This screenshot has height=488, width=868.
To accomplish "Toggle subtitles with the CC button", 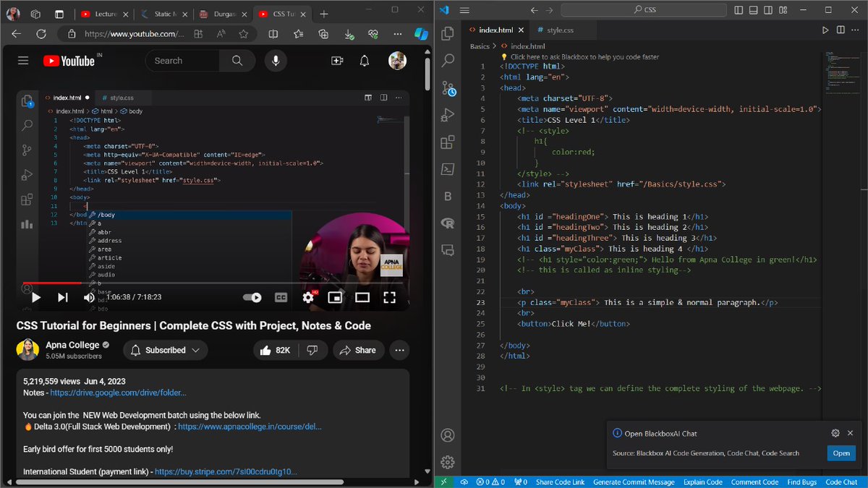I will pyautogui.click(x=281, y=296).
